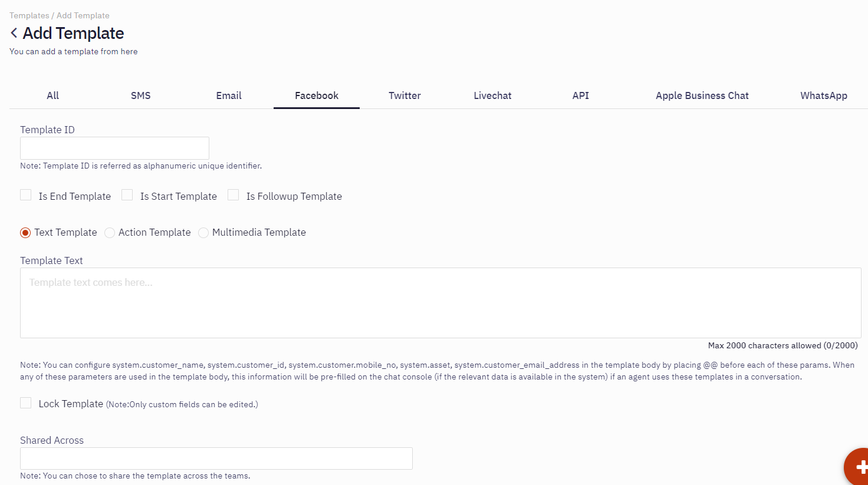Click the 'You can add a template from here' text
Image resolution: width=868 pixels, height=485 pixels.
[x=74, y=51]
